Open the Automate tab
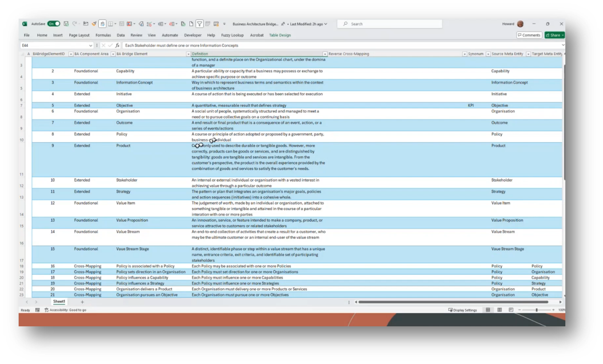The image size is (603, 364). coord(170,35)
